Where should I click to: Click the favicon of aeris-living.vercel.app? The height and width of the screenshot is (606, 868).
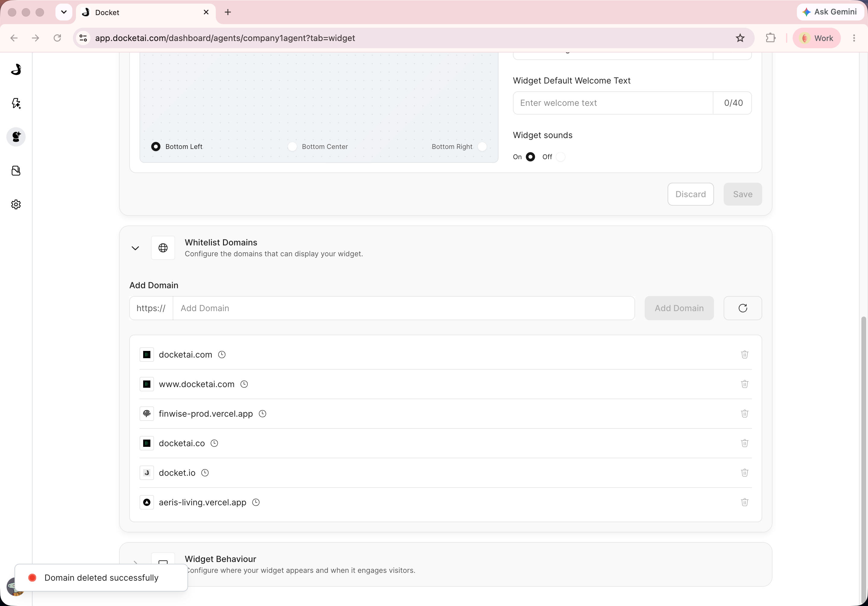(x=147, y=502)
